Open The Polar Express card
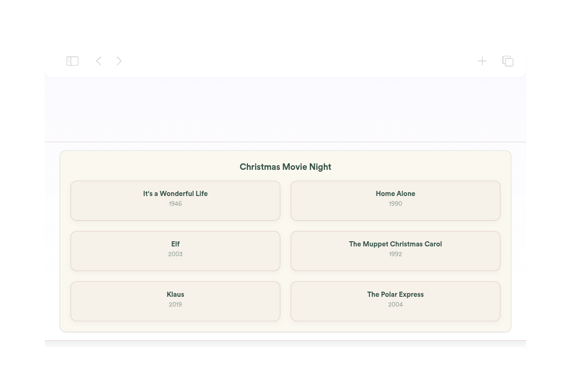Image resolution: width=571 pixels, height=392 pixels. [x=396, y=301]
